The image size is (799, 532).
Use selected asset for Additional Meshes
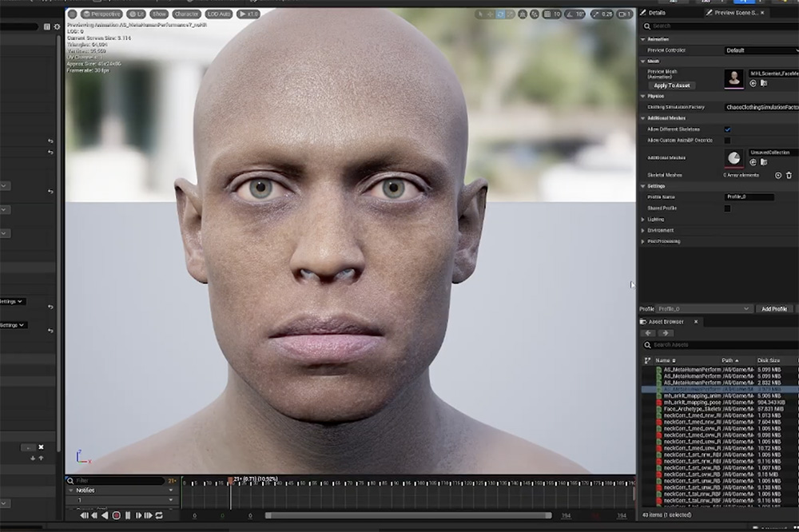click(x=753, y=163)
